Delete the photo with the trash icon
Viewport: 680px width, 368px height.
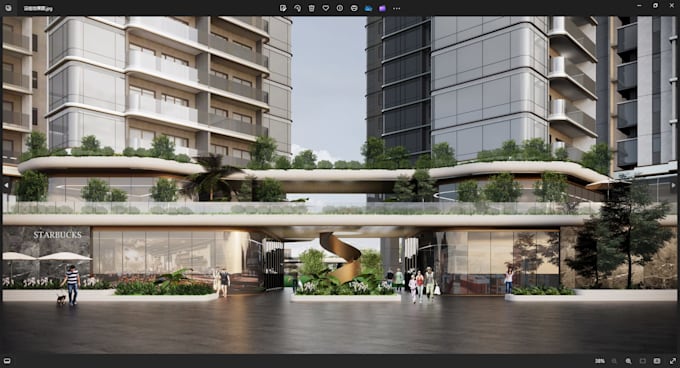[311, 8]
